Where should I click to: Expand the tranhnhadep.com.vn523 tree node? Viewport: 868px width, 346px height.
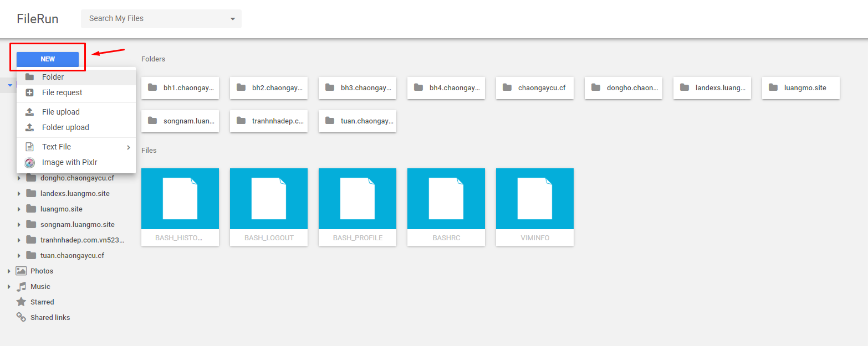[19, 240]
